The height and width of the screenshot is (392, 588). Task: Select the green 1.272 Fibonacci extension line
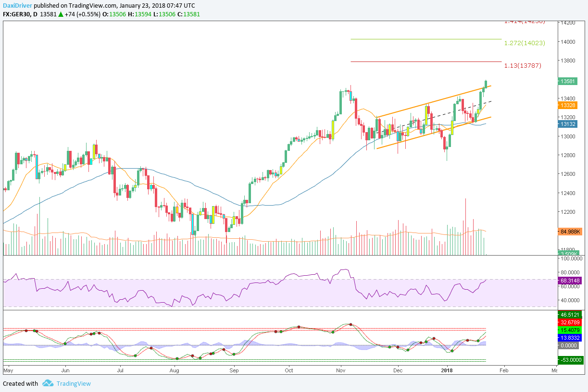click(426, 39)
